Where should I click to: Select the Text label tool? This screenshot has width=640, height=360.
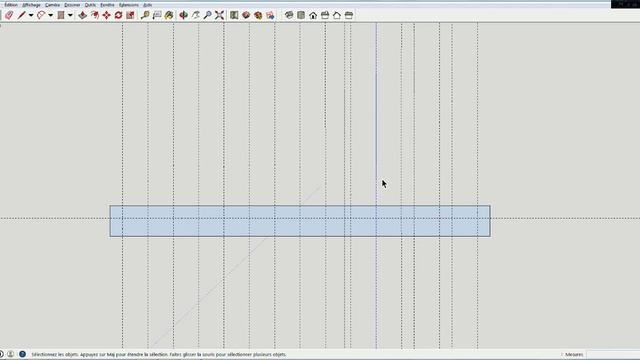[157, 15]
